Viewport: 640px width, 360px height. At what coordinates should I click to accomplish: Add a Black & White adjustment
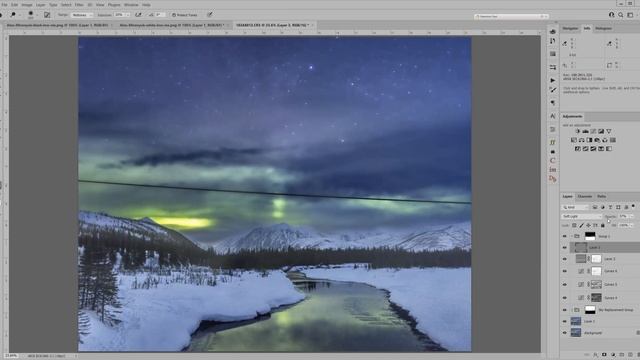point(589,140)
